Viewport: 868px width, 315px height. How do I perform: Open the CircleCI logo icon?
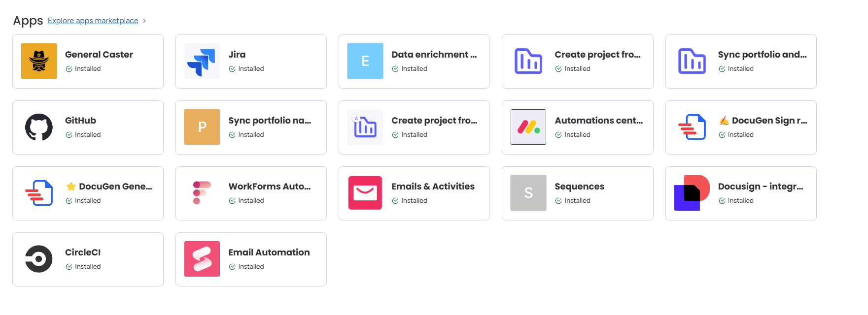point(39,259)
